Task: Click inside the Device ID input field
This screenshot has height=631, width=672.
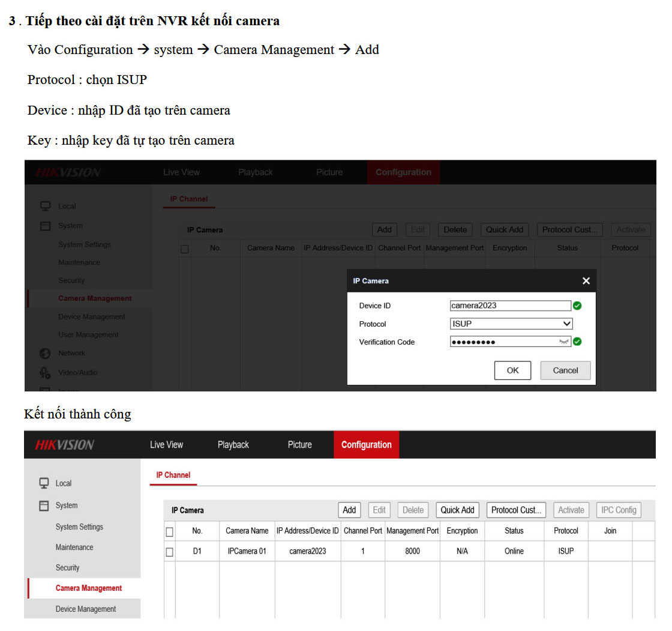Action: pyautogui.click(x=509, y=306)
